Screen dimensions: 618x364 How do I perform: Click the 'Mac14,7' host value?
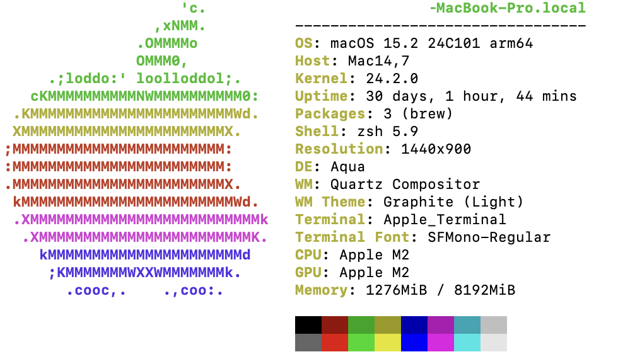[x=379, y=61]
